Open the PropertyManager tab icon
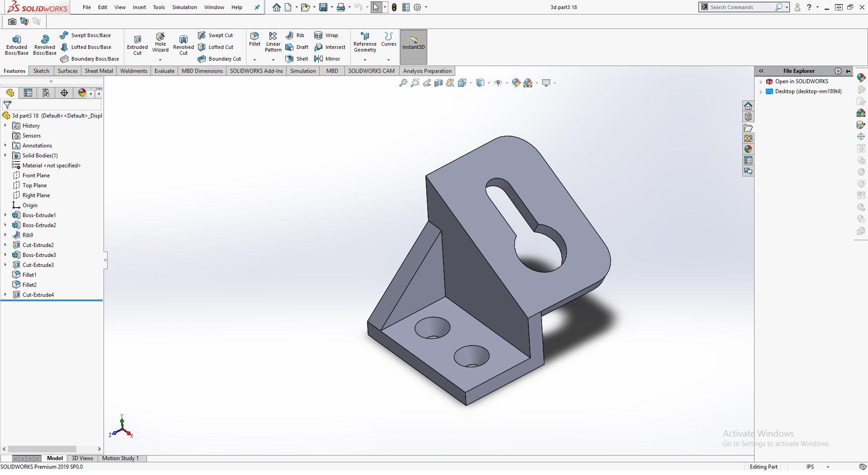Viewport: 868px width, 475px height. pos(28,93)
